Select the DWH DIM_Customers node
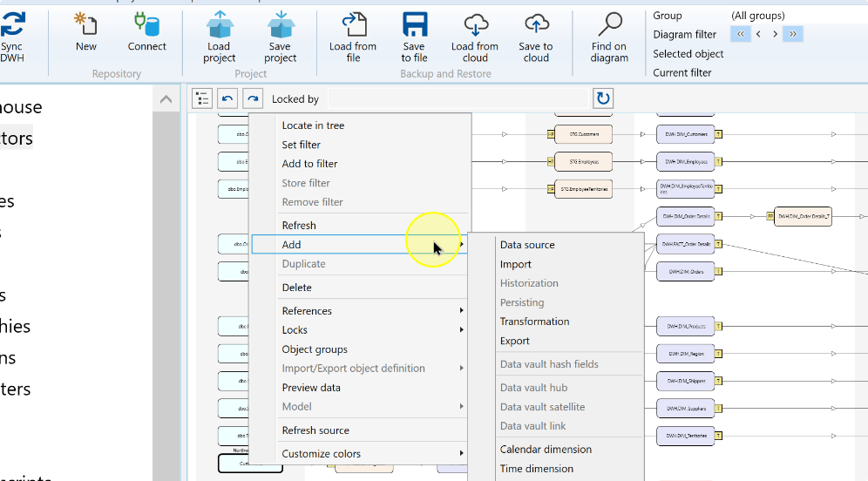Image resolution: width=868 pixels, height=481 pixels. (685, 134)
